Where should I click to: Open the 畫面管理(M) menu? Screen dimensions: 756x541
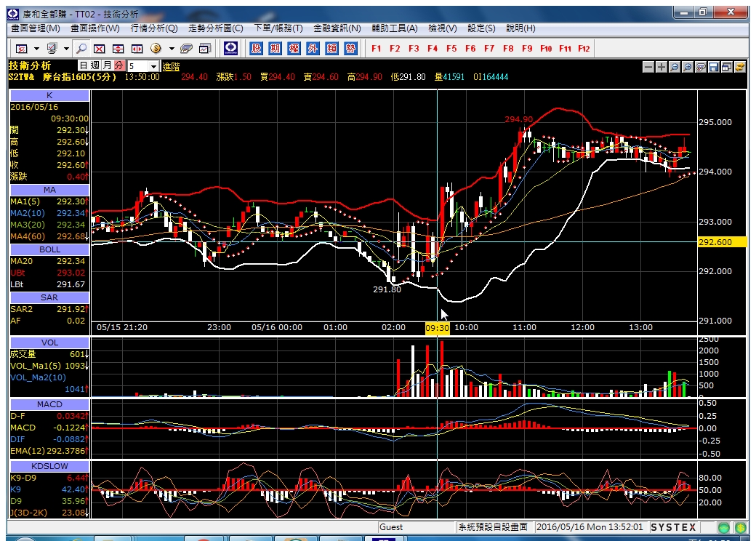[x=36, y=28]
